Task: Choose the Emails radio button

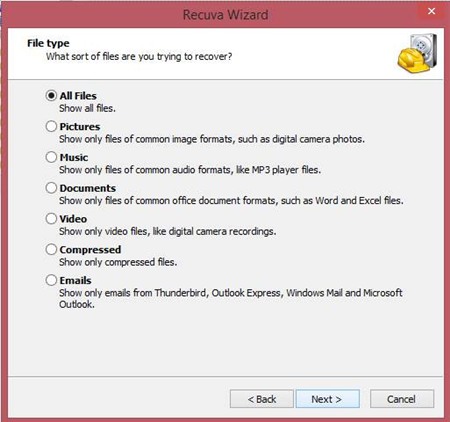Action: [x=51, y=280]
